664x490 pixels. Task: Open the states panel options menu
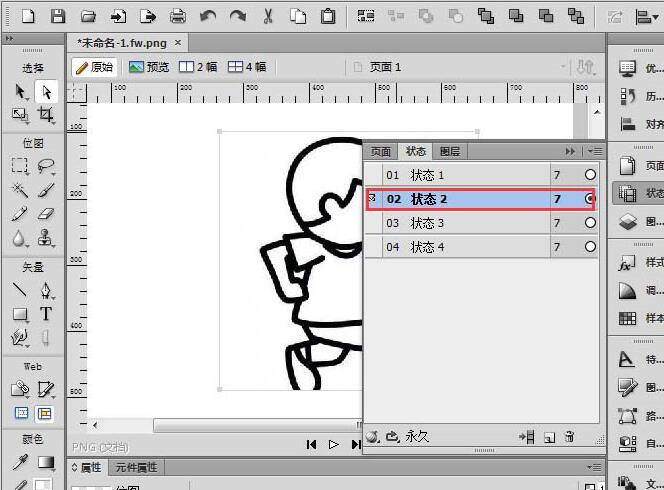594,151
